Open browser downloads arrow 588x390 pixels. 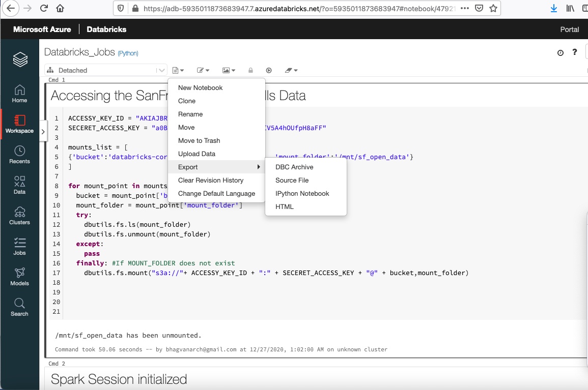553,8
